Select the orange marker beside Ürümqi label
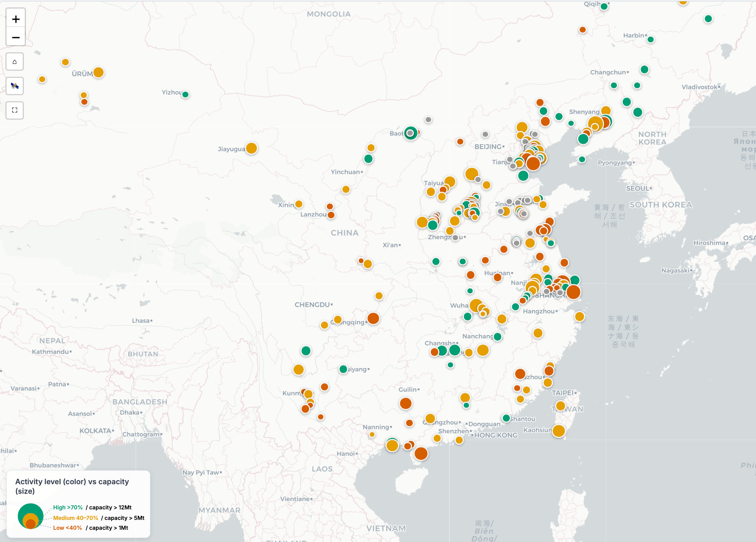756x542 pixels. tap(98, 72)
